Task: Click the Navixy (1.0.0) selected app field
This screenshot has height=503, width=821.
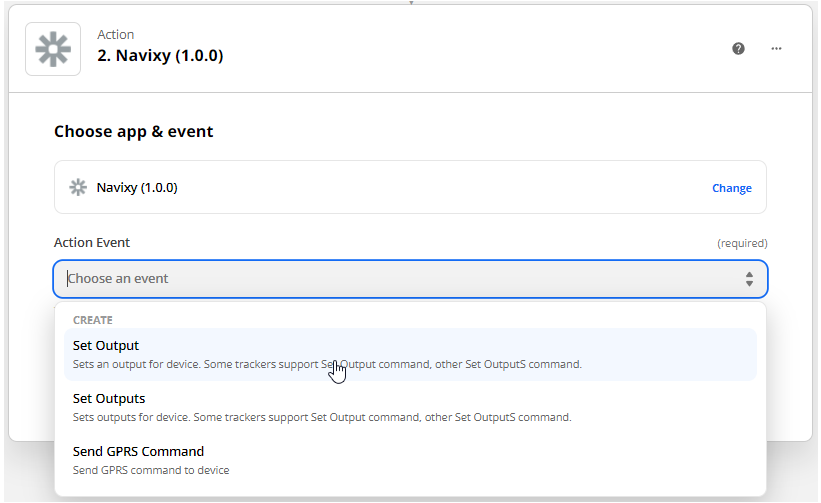Action: click(410, 187)
